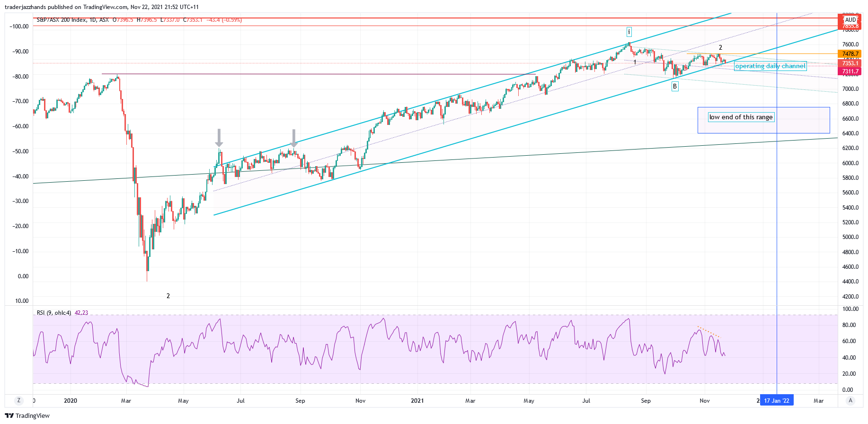Click the gray arrow above the June 2020 peak
Image resolution: width=868 pixels, height=424 pixels.
[219, 138]
